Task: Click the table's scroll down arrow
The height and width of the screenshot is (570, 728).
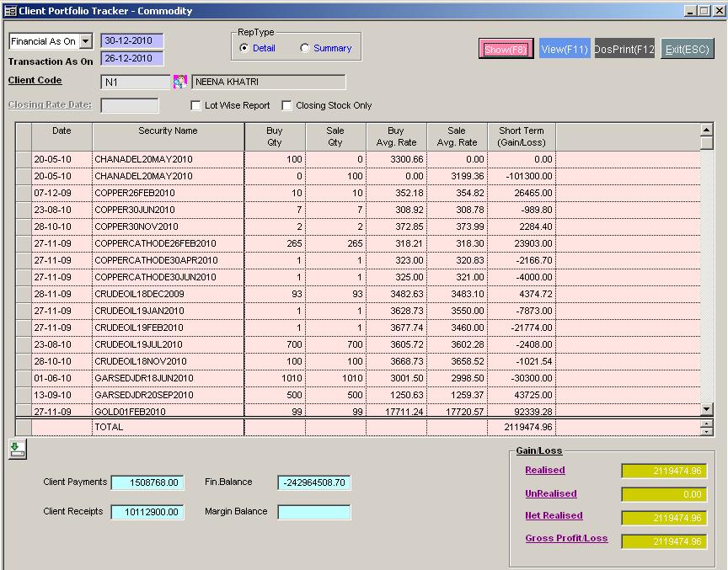Action: pyautogui.click(x=706, y=409)
